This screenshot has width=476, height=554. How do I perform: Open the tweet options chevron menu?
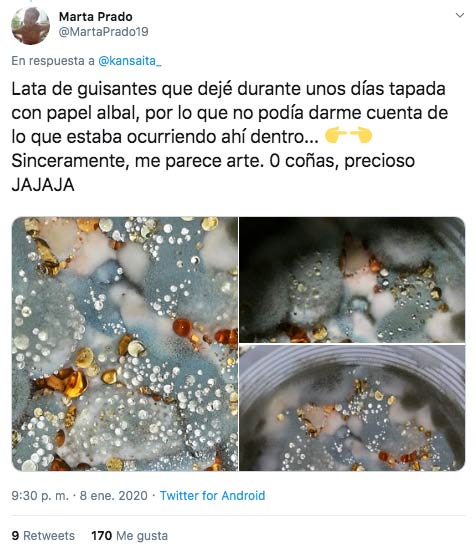pos(459,15)
